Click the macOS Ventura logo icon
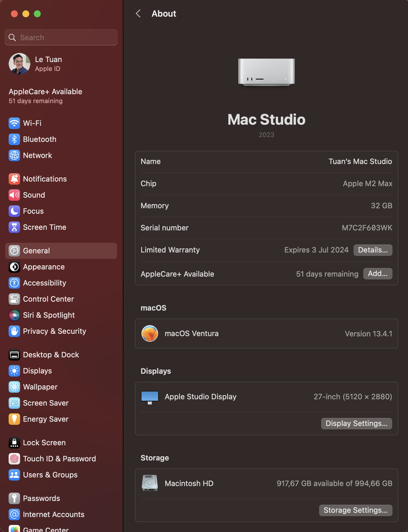Screen dimensions: 408x532 (x=150, y=334)
